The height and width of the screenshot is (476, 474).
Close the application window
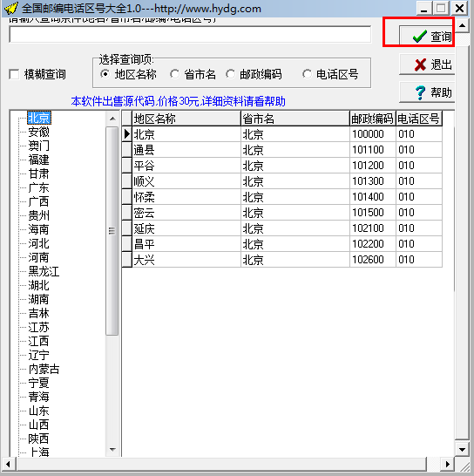pos(460,8)
